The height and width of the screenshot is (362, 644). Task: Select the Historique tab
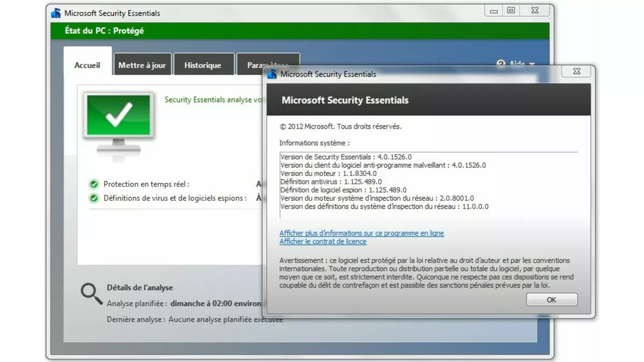click(x=203, y=64)
